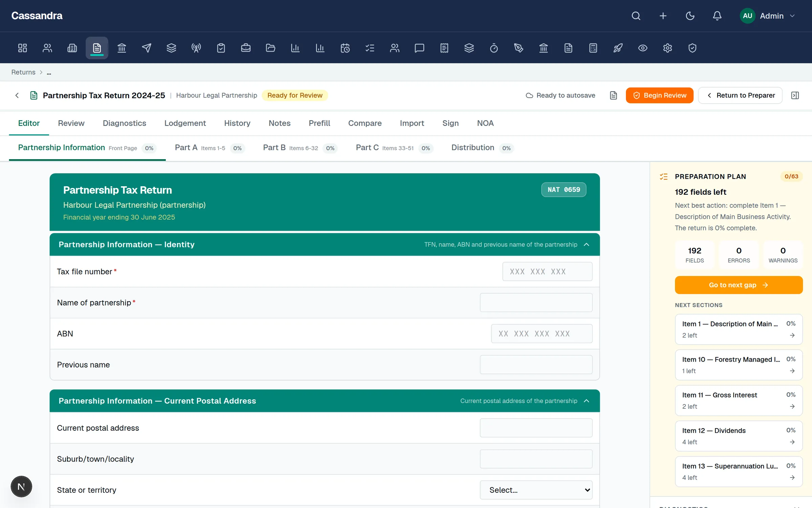The height and width of the screenshot is (508, 812).
Task: Open the Import tab
Action: [x=412, y=123]
